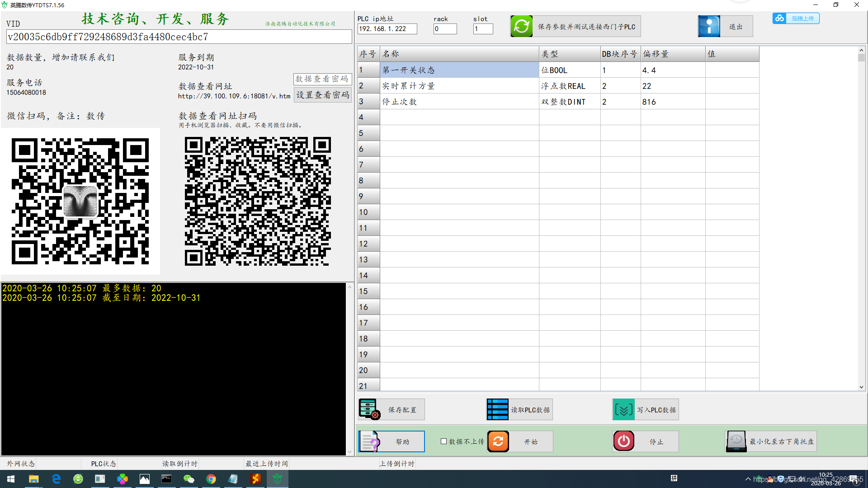Click green refresh icon to test PLC connection
This screenshot has height=488, width=868.
pos(521,26)
